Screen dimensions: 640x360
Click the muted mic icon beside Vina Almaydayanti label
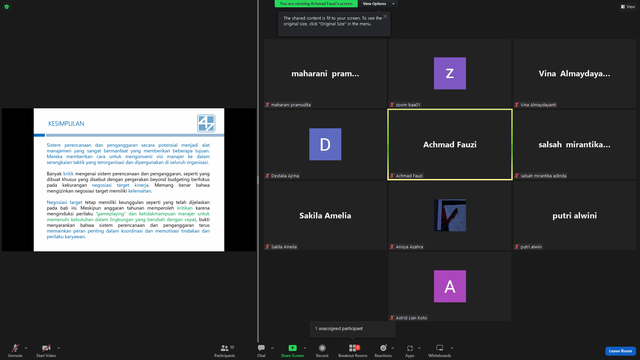517,105
